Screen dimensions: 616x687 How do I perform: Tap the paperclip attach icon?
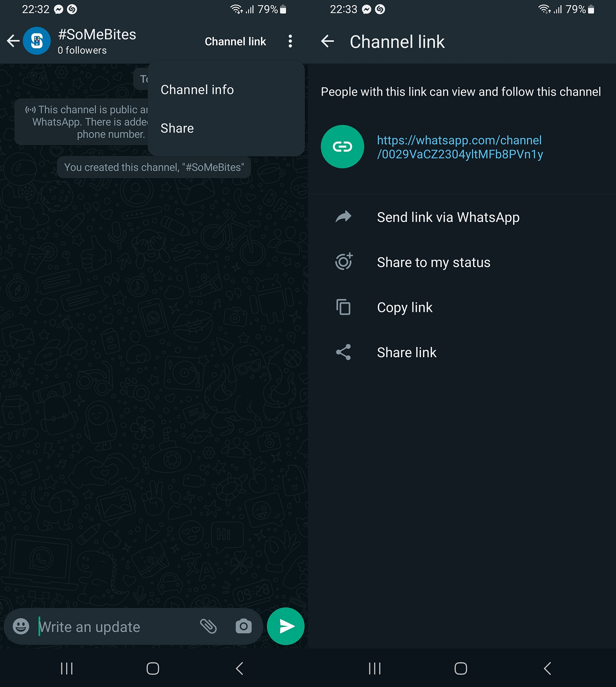click(208, 626)
